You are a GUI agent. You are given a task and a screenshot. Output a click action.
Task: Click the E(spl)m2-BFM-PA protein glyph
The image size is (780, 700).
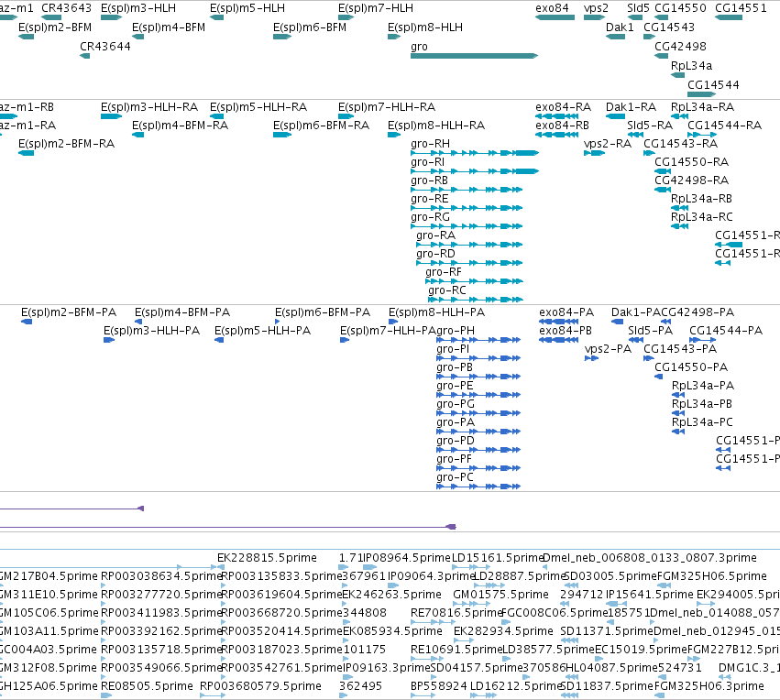click(x=27, y=322)
